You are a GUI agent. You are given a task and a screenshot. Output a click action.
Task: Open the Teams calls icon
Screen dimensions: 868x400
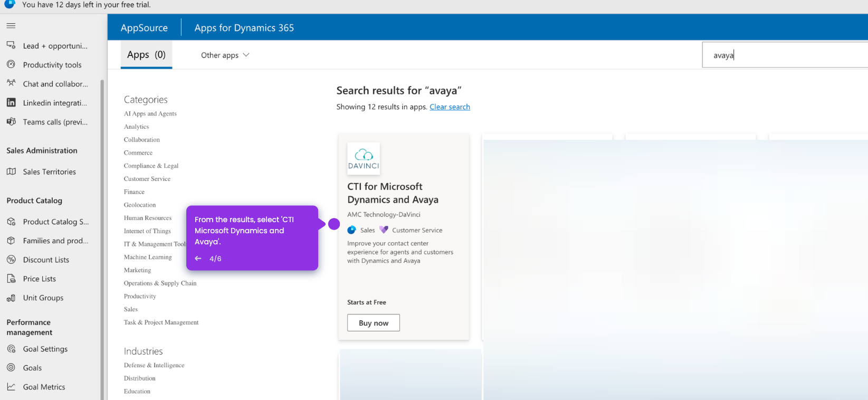click(x=11, y=121)
